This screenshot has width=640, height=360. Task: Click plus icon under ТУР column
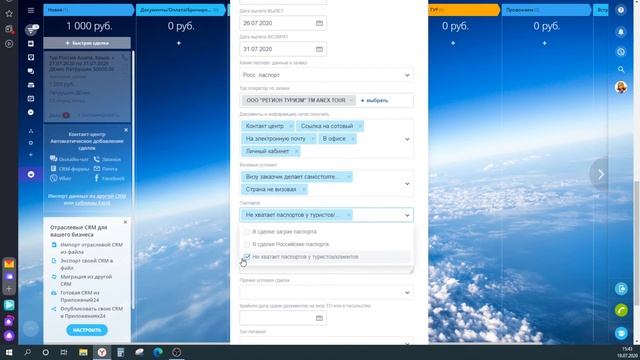453,43
